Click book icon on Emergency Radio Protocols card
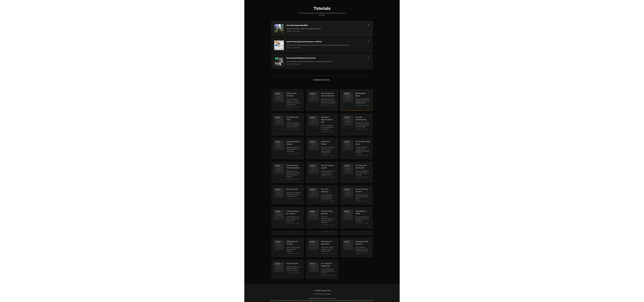644x302 pixels. 348,245
